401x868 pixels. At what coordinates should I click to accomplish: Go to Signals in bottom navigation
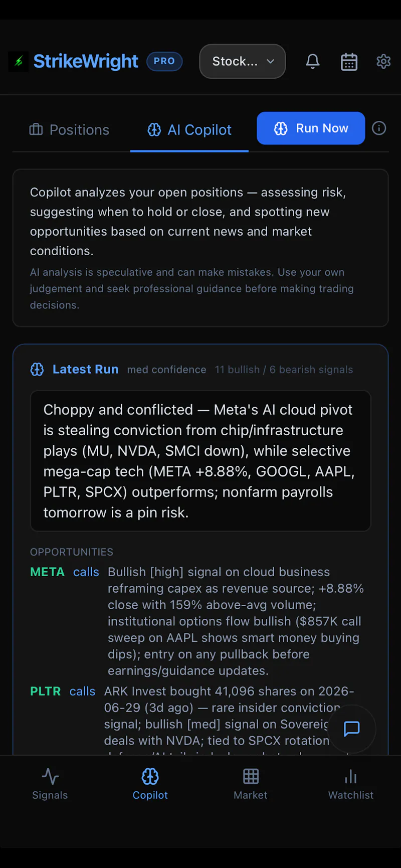pyautogui.click(x=50, y=784)
